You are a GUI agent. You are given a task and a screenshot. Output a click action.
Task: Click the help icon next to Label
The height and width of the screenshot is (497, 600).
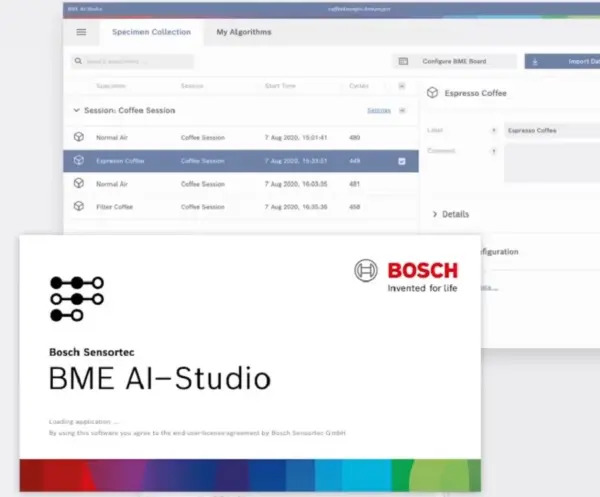(x=494, y=130)
